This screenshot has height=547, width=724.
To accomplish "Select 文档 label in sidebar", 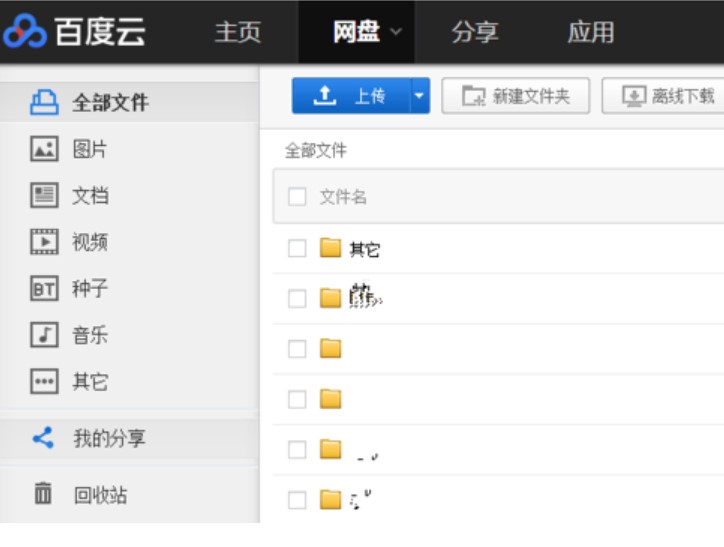I will (90, 196).
